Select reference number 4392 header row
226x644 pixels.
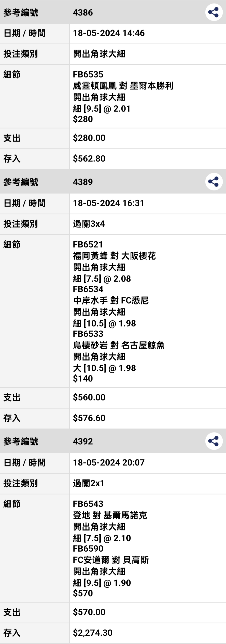click(x=113, y=441)
